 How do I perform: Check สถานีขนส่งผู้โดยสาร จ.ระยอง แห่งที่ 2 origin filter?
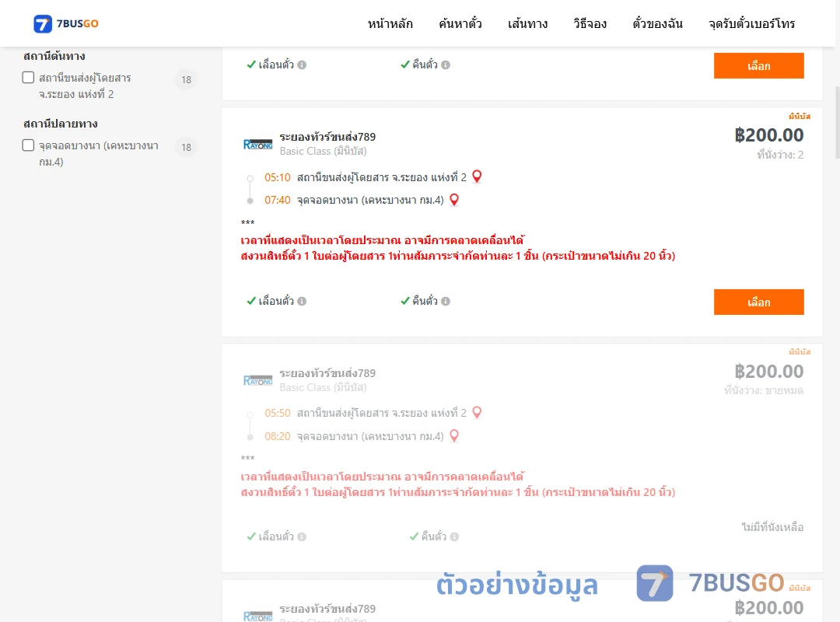[x=29, y=77]
